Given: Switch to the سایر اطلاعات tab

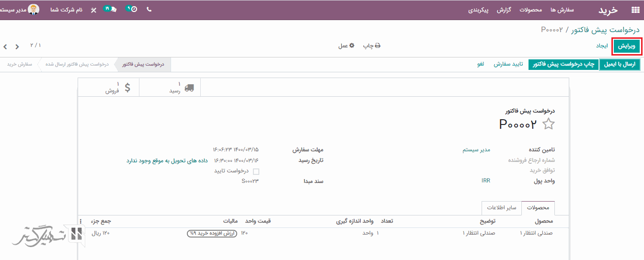Looking at the screenshot, I should pos(501,208).
